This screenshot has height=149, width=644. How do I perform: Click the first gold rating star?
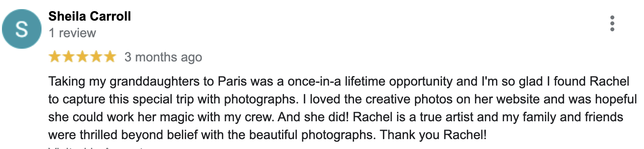tap(55, 57)
